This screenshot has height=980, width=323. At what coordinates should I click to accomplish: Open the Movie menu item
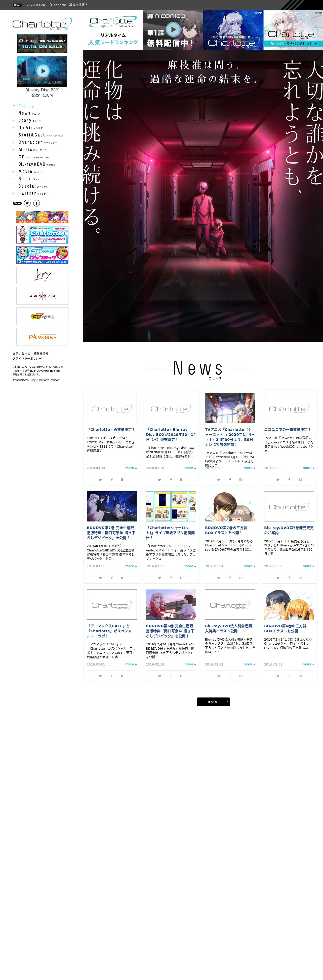[27, 171]
